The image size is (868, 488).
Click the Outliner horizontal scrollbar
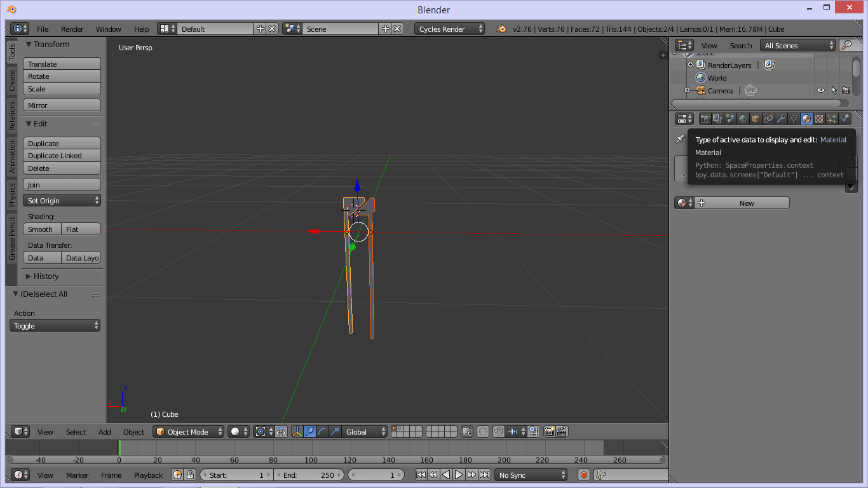point(756,103)
